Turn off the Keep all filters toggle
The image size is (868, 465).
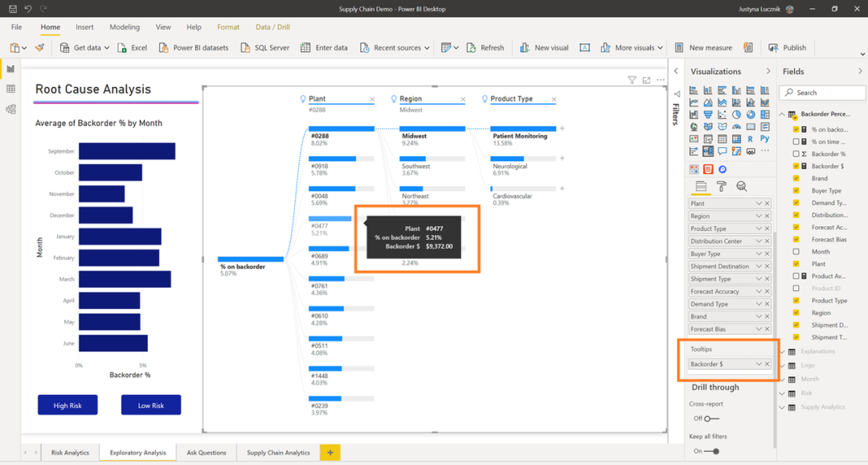click(x=712, y=451)
